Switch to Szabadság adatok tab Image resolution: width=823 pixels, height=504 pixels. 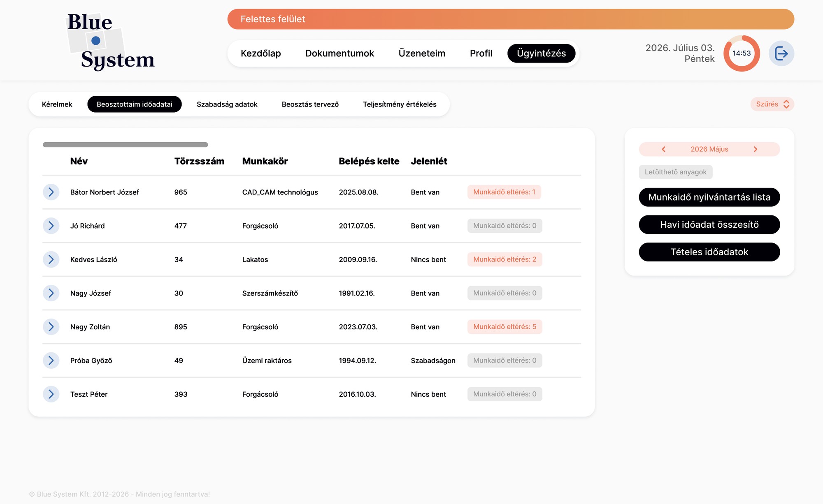click(x=227, y=104)
